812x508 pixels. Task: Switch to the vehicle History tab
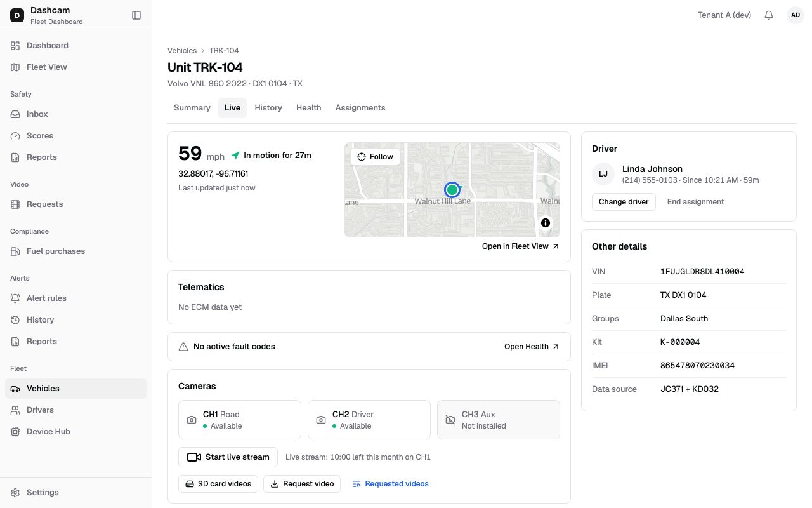point(268,108)
